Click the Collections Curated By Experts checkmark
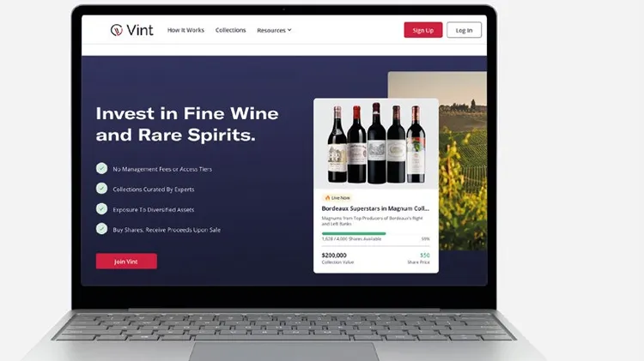The height and width of the screenshot is (361, 644). click(102, 189)
